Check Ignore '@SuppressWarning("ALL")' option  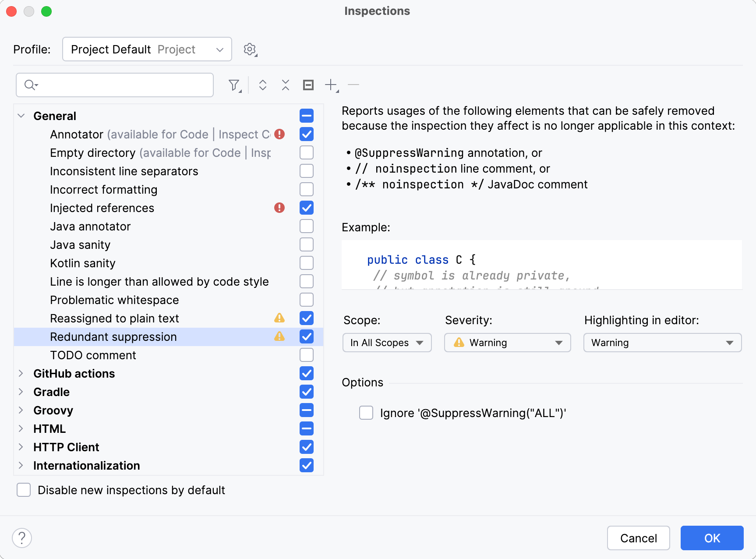click(366, 413)
